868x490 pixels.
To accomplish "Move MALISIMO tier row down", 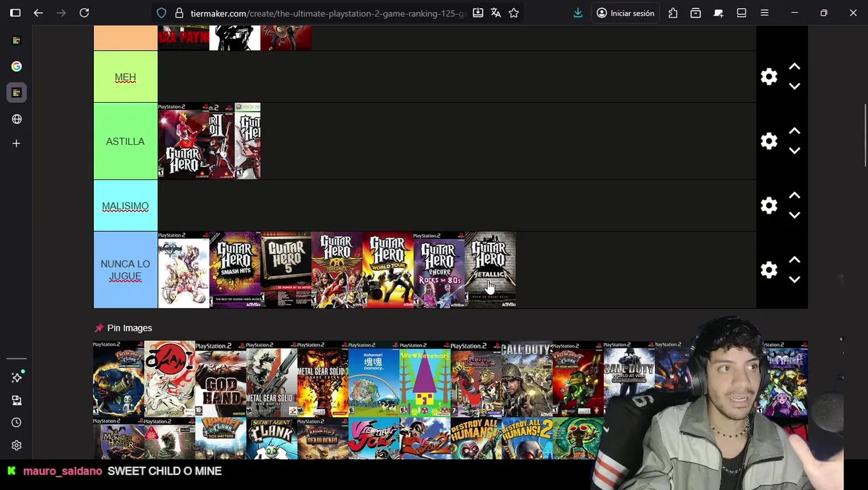I will pyautogui.click(x=794, y=215).
